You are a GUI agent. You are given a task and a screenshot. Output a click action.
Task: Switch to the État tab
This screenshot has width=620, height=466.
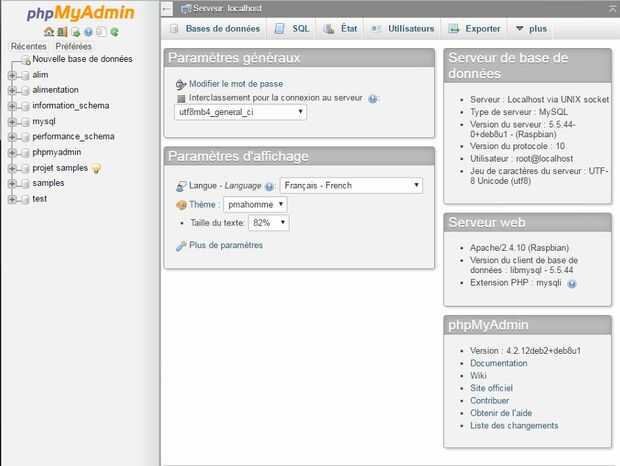pyautogui.click(x=340, y=28)
